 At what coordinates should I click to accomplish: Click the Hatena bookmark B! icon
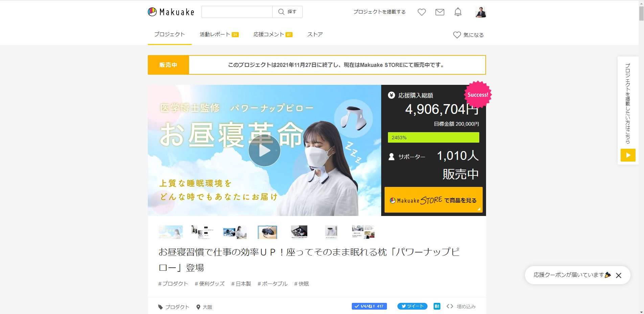click(437, 306)
